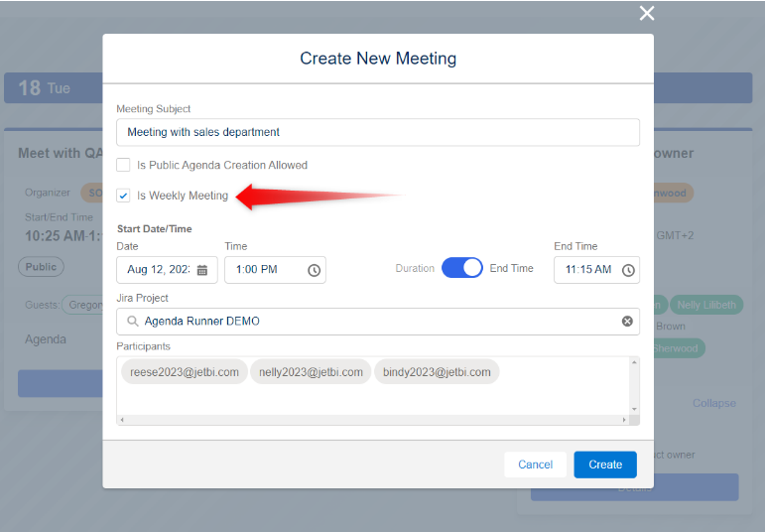Click the Jira Project field Agenda Runner DEMO

click(x=378, y=322)
